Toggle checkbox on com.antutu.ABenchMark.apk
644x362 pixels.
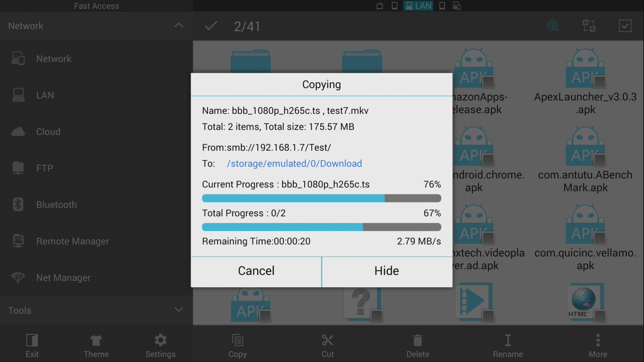click(600, 160)
